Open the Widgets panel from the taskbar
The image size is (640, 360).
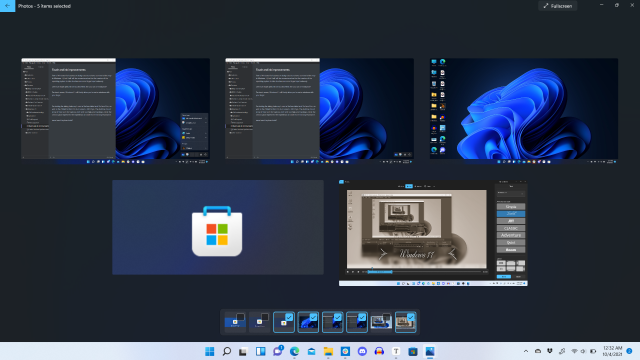pos(260,351)
